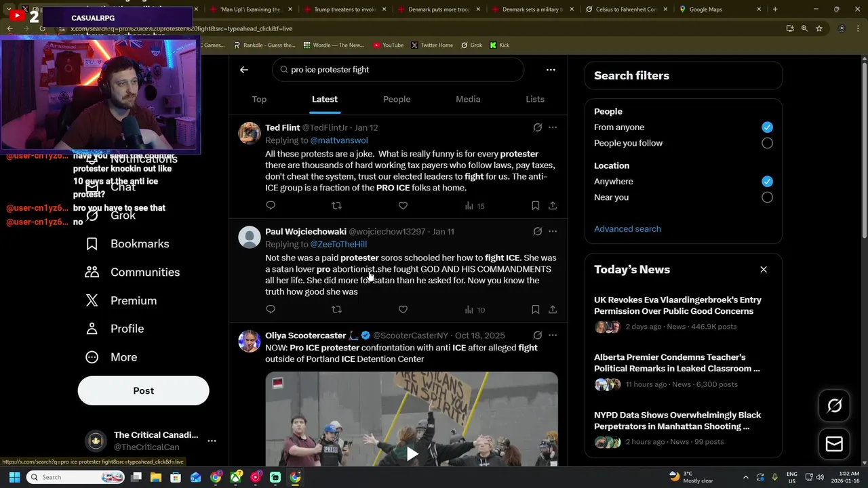The width and height of the screenshot is (868, 488).
Task: Click the Post button
Action: pyautogui.click(x=143, y=390)
